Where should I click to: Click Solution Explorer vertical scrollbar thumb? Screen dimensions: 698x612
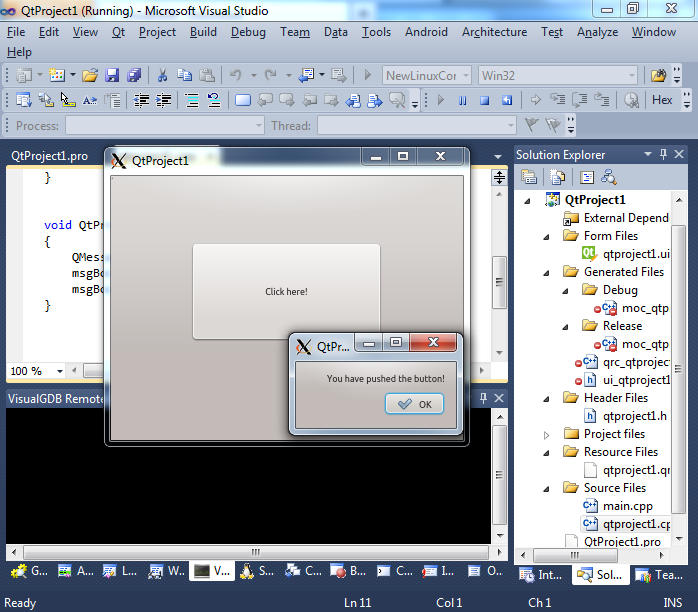pyautogui.click(x=678, y=369)
